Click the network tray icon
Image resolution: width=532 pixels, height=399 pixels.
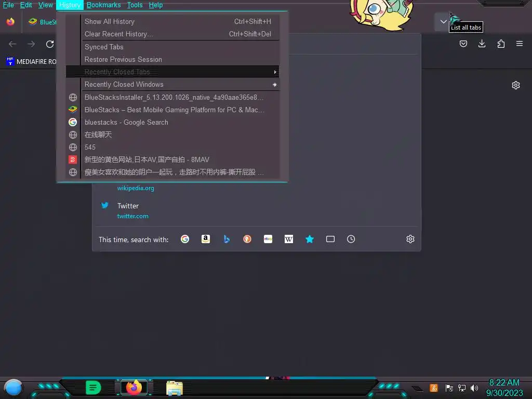click(462, 388)
